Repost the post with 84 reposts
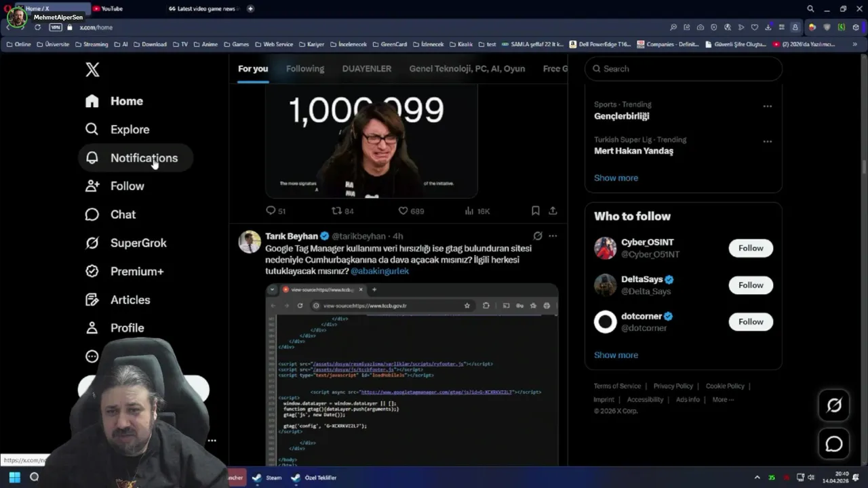Screen dimensions: 868x488 click(342, 211)
